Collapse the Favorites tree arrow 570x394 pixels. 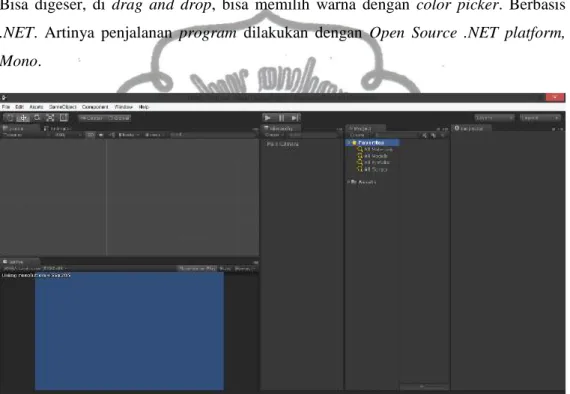pos(349,143)
